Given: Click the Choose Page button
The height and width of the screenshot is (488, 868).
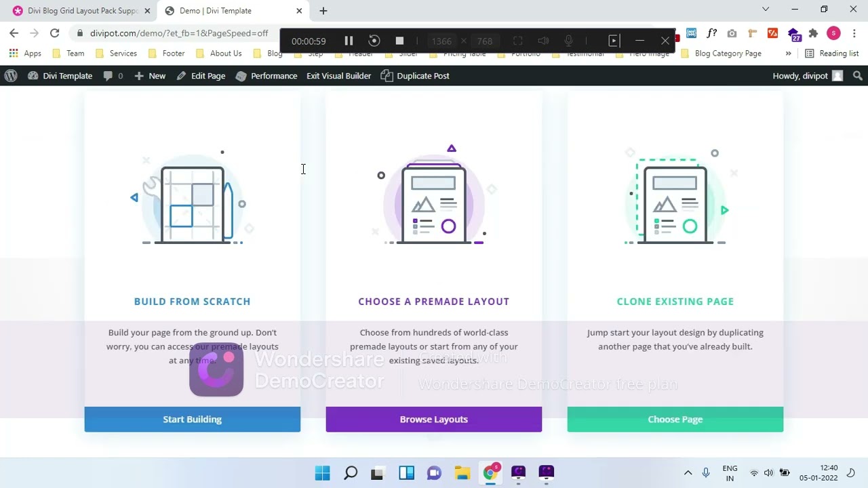Looking at the screenshot, I should [x=675, y=419].
